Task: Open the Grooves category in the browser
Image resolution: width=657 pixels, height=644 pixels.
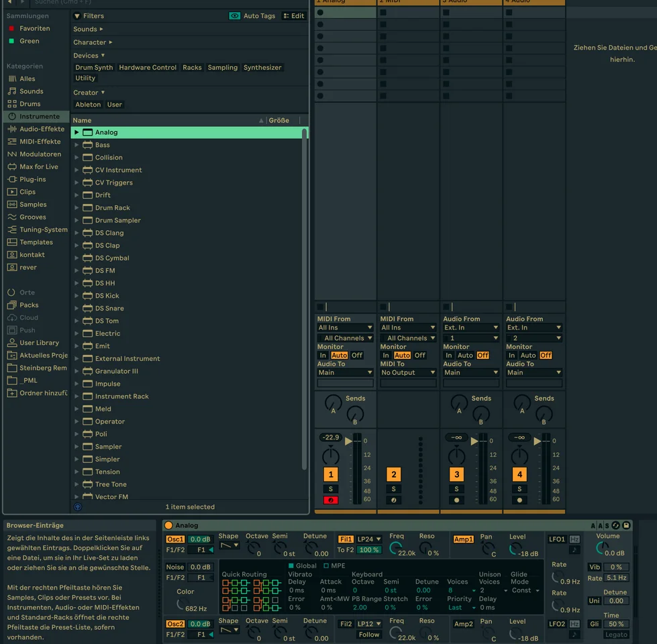Action: [32, 217]
